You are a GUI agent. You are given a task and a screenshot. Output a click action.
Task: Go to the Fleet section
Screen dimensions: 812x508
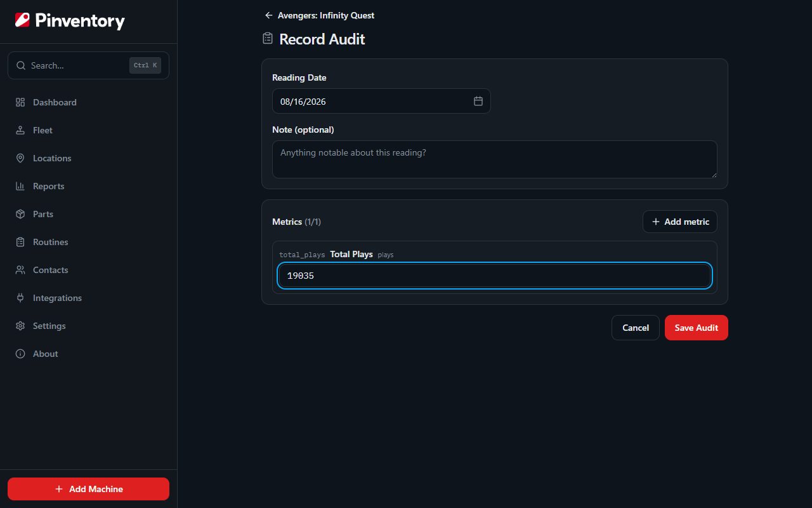click(88, 130)
